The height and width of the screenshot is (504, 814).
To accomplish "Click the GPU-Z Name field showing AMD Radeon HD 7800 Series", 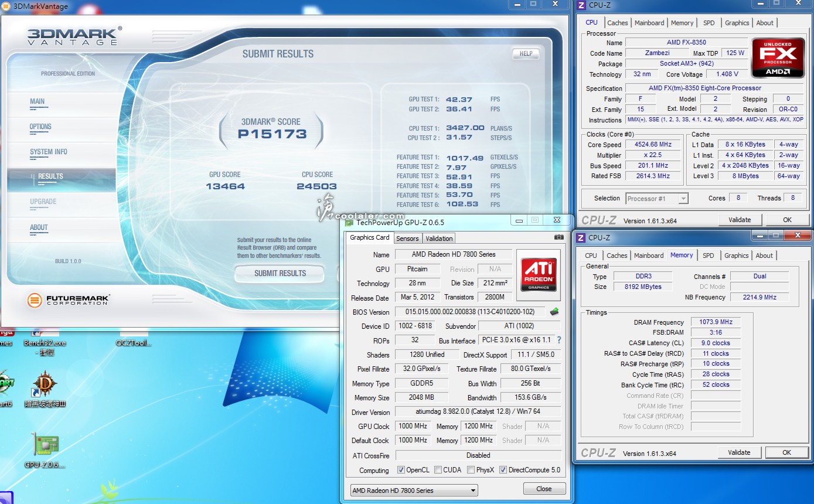I will pos(453,254).
